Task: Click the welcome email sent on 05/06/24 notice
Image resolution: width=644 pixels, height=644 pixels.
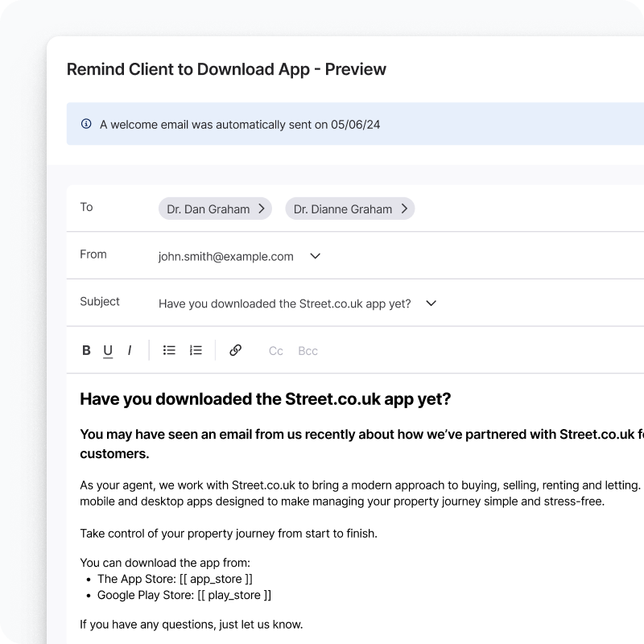Action: (x=240, y=125)
